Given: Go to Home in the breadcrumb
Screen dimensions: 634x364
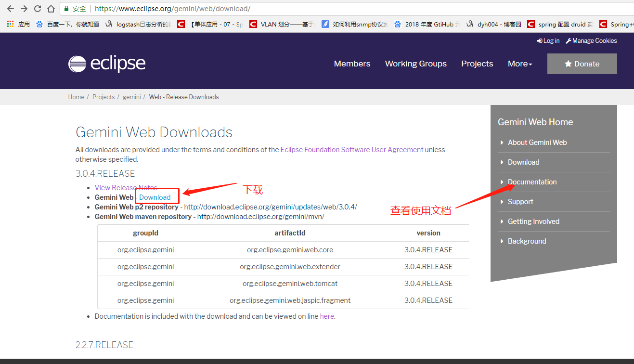Looking at the screenshot, I should [76, 97].
